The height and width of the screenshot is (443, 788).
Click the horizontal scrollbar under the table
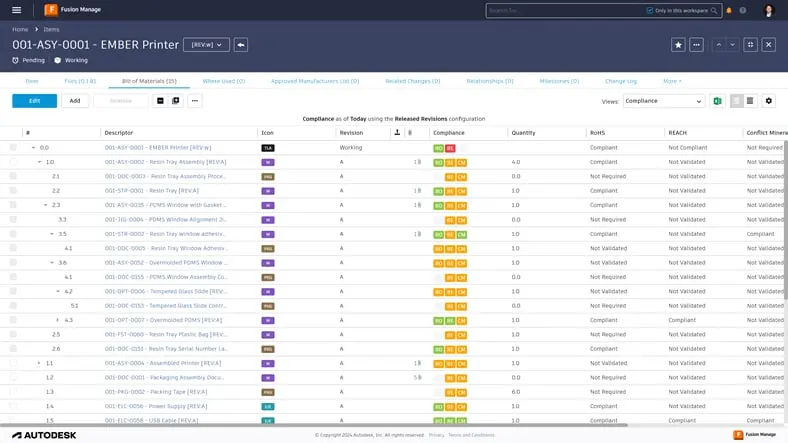click(x=314, y=425)
